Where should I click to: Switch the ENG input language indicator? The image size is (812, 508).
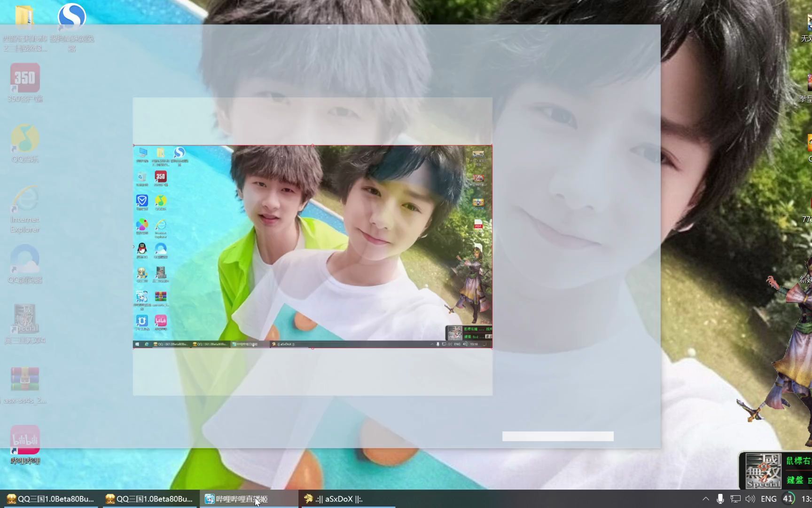(769, 499)
